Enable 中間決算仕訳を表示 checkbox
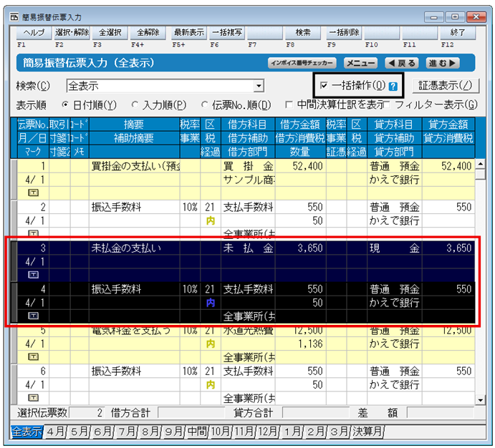The width and height of the screenshot is (495, 448). click(x=289, y=104)
